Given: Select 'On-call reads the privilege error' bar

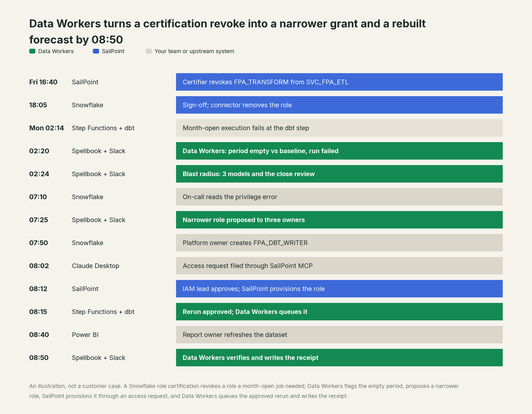Looking at the screenshot, I should 339,197.
